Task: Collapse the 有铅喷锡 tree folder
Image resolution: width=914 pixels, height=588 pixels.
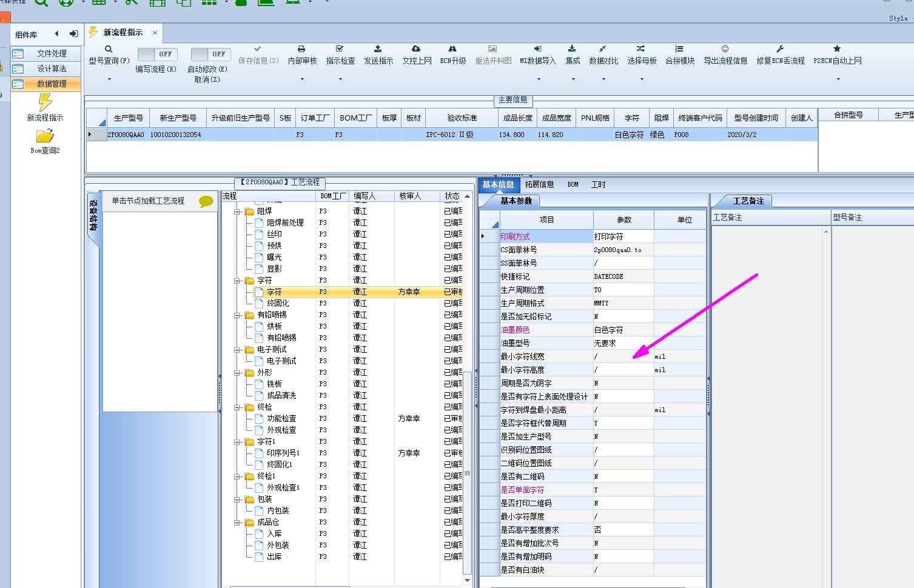Action: coord(237,315)
